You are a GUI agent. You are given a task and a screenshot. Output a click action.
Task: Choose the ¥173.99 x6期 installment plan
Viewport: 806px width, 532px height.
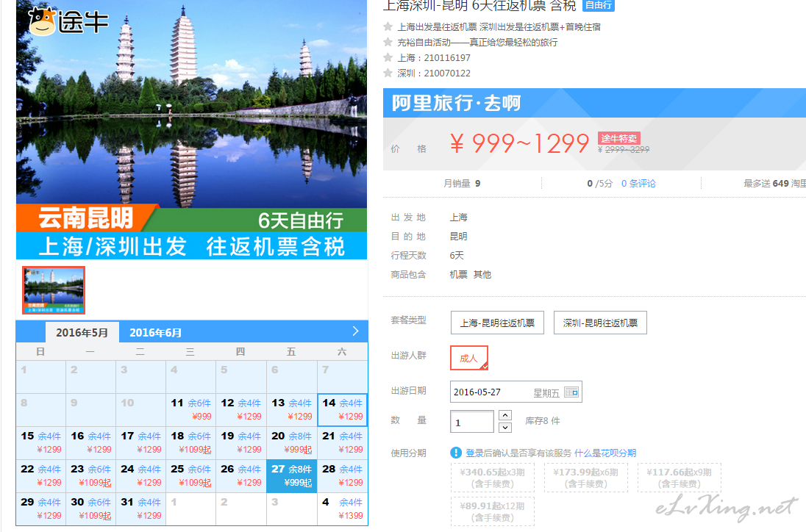tap(586, 478)
